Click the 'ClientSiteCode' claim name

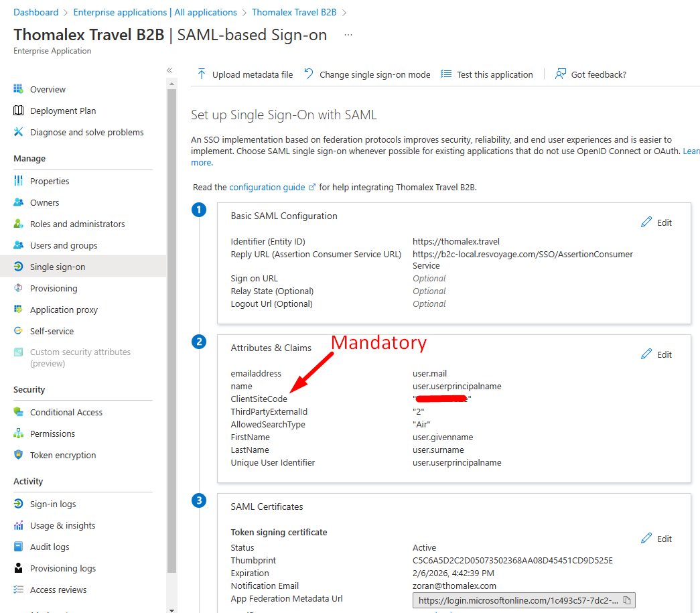(259, 399)
